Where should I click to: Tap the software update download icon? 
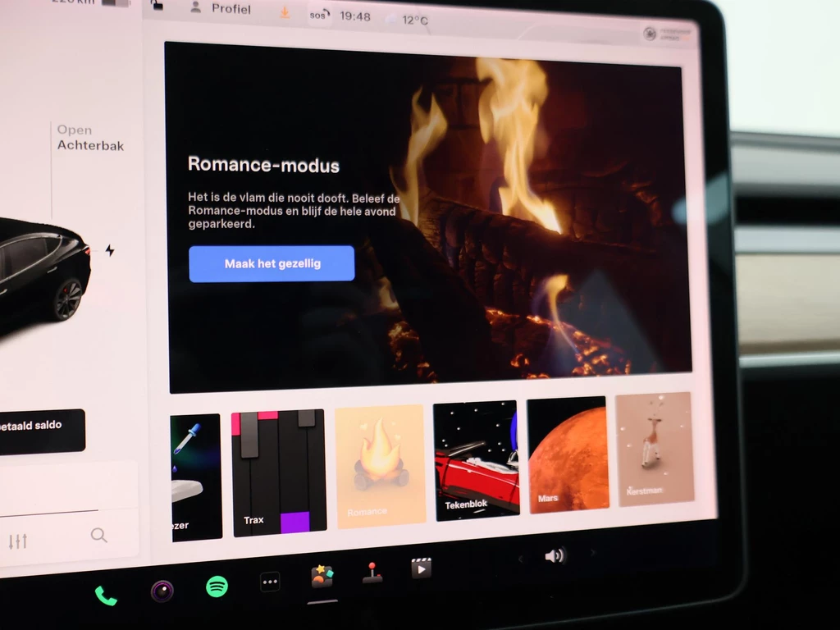coord(285,12)
